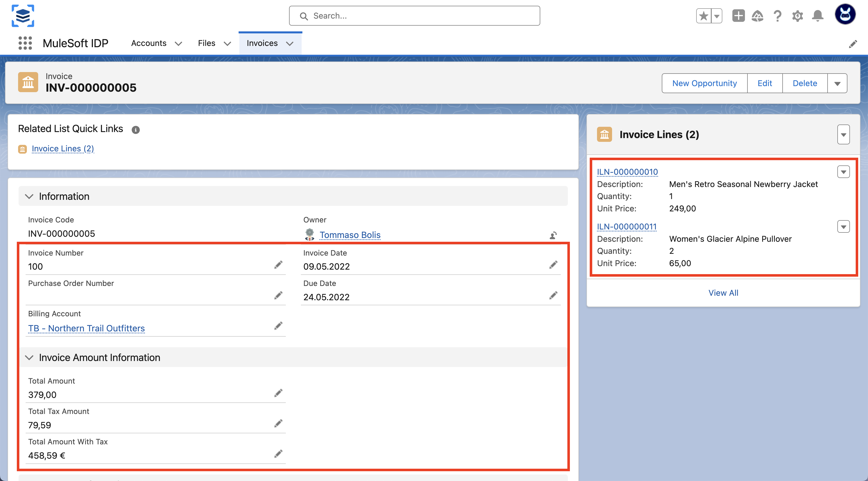The height and width of the screenshot is (481, 868).
Task: Open more actions dropdown beside Delete
Action: click(837, 83)
